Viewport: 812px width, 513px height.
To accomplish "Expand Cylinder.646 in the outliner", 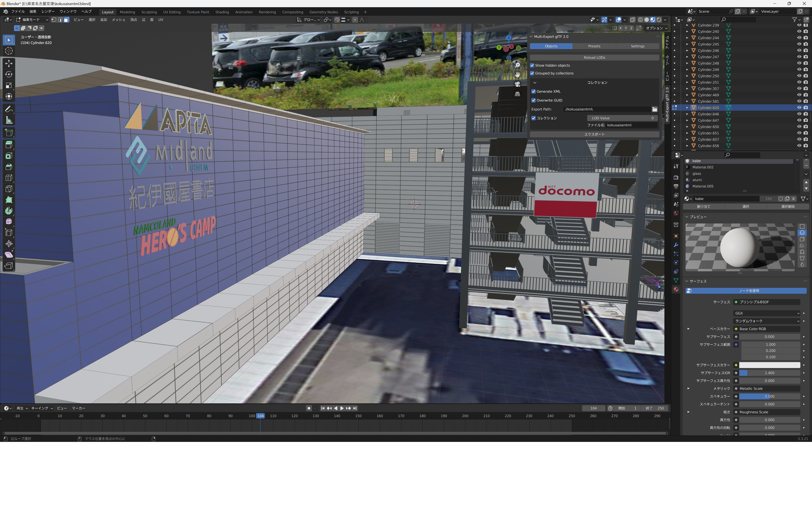I will 687,114.
